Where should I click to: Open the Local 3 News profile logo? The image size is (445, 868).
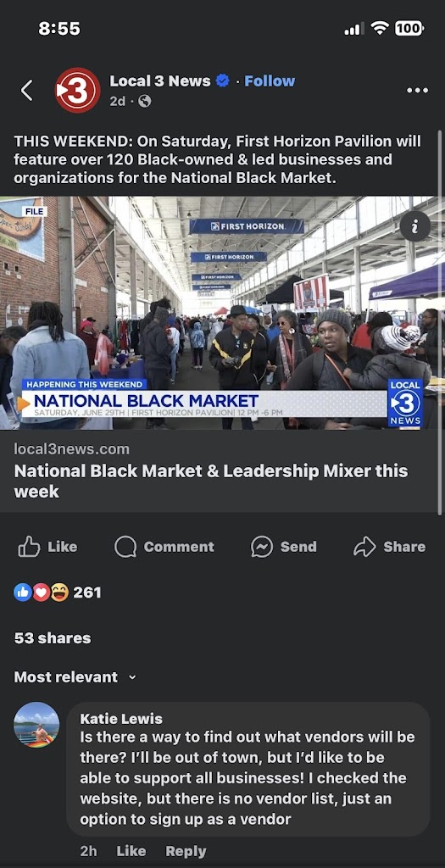coord(77,90)
